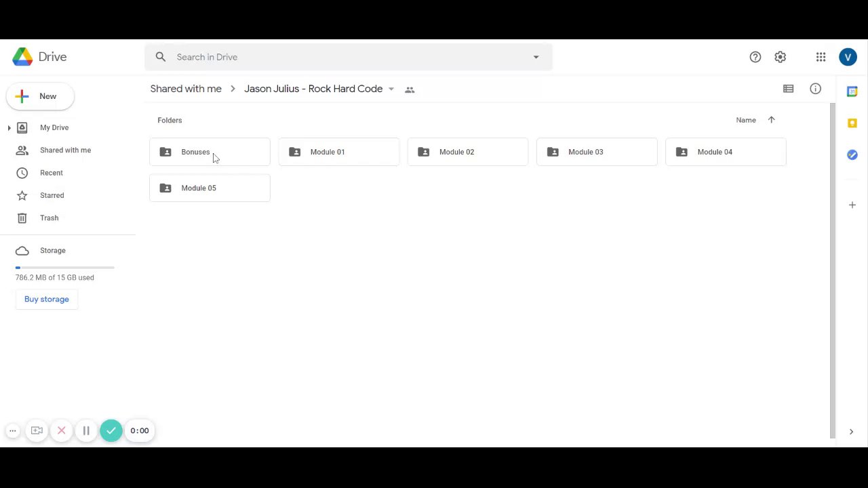Open Starred in sidebar
Screen dimensions: 868x488
pos(52,195)
